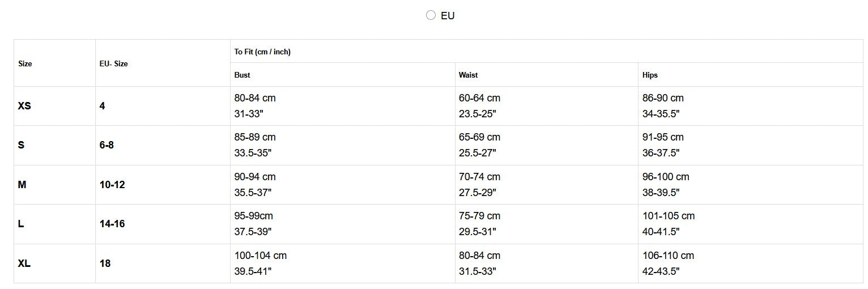This screenshot has height=289, width=868.
Task: Click the To Fit (cm / inch) header
Action: click(x=262, y=52)
